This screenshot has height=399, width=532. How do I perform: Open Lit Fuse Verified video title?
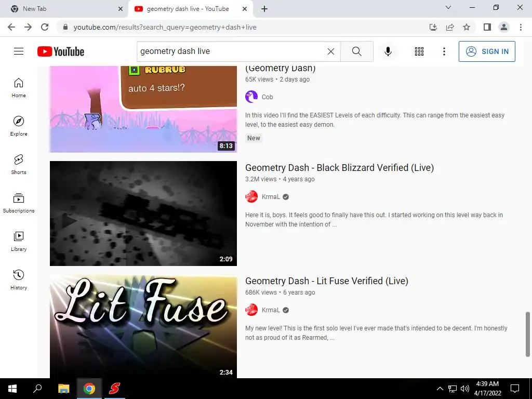pyautogui.click(x=327, y=281)
